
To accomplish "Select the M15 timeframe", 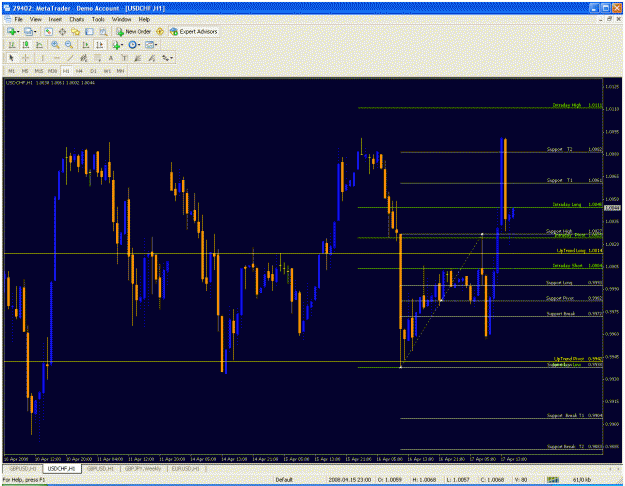I will [39, 71].
